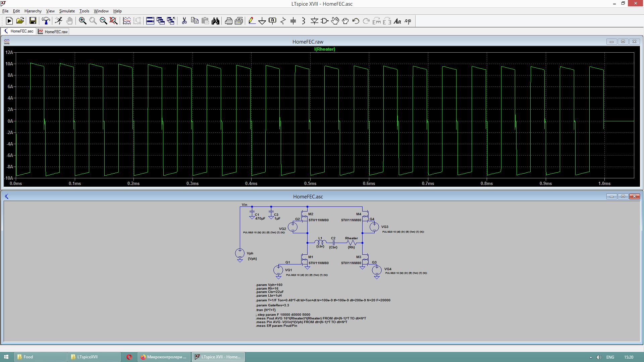This screenshot has width=644, height=362.
Task: Switch to Firefox Микроконтролери window
Action: pos(164,357)
